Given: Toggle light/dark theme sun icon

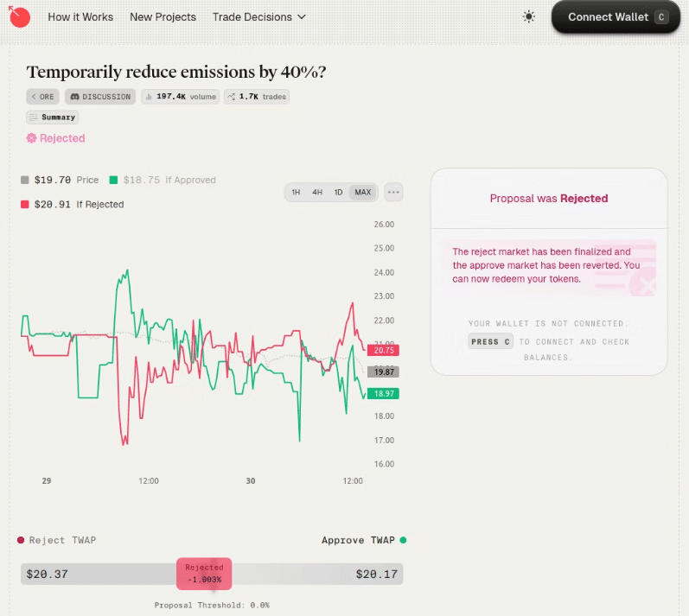Looking at the screenshot, I should tap(529, 17).
